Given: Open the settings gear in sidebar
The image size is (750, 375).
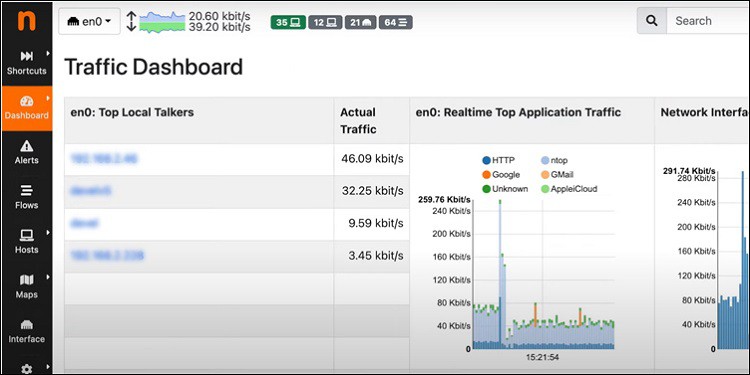Looking at the screenshot, I should 27,369.
